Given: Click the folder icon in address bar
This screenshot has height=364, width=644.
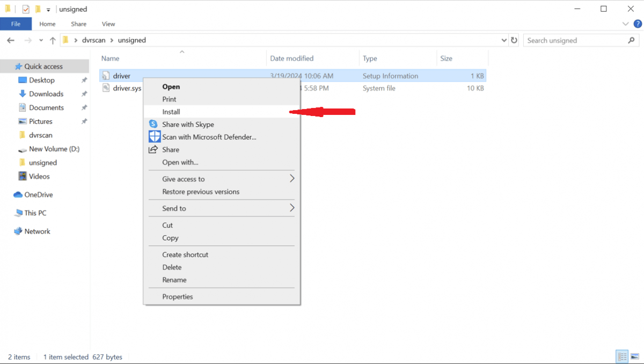Looking at the screenshot, I should click(x=66, y=40).
